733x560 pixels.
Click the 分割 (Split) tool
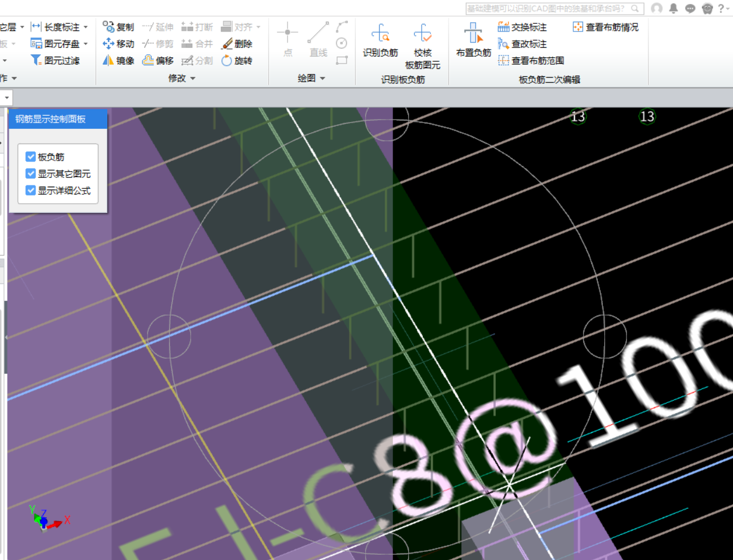(197, 61)
